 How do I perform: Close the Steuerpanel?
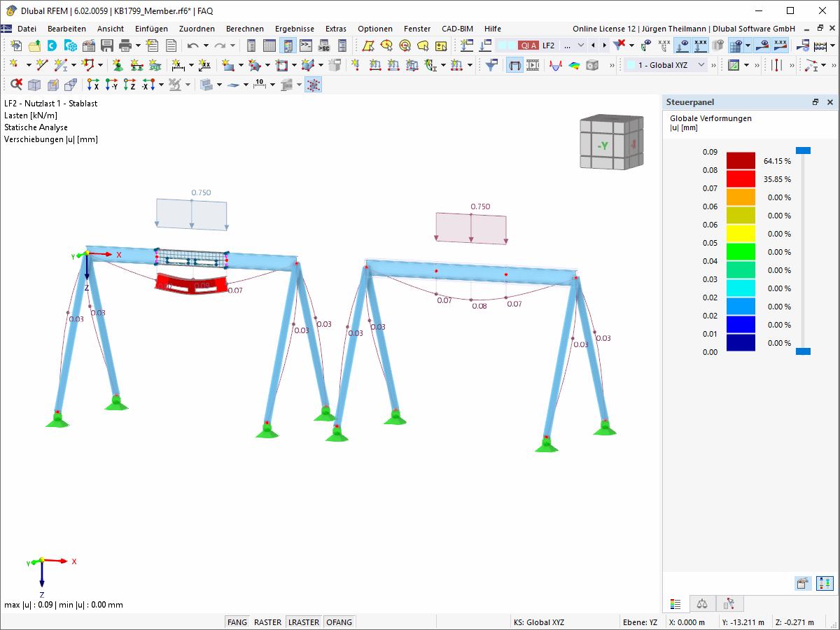point(830,102)
